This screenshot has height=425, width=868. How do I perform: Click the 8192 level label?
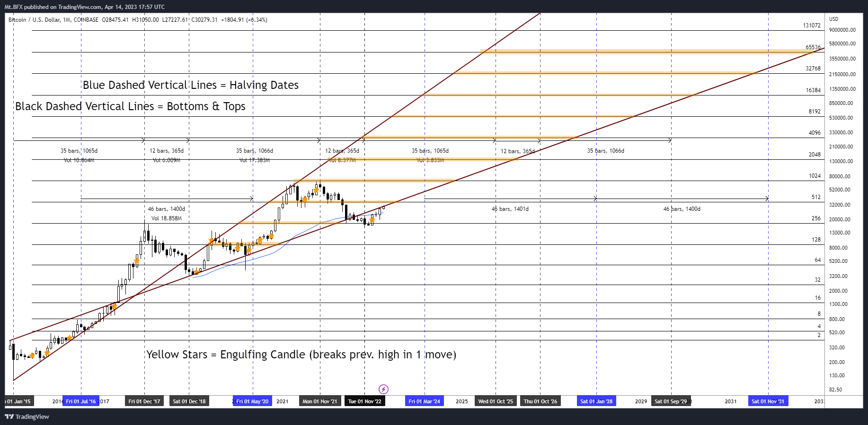pyautogui.click(x=815, y=112)
